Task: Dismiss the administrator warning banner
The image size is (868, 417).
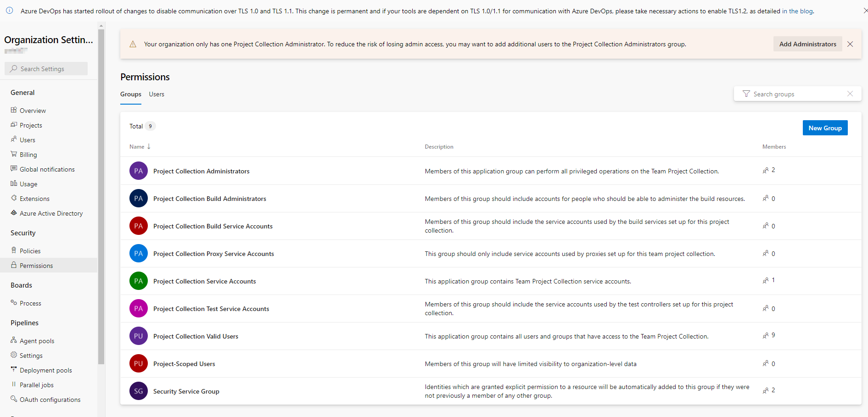Action: [850, 44]
